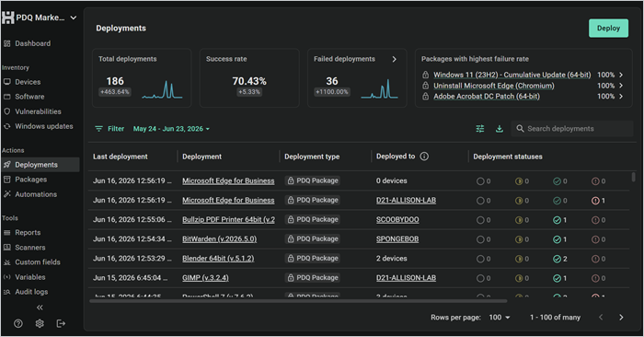The height and width of the screenshot is (337, 644).
Task: Open D21-ALLISON-LAB device in GIMP row
Action: pyautogui.click(x=407, y=278)
